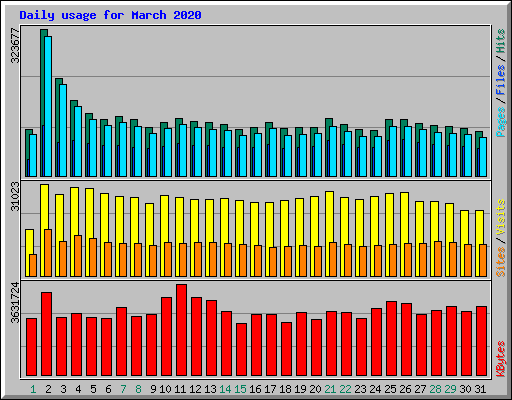The width and height of the screenshot is (512, 400).
Task: Select the orange Sites bar for day 31
Action: (483, 260)
